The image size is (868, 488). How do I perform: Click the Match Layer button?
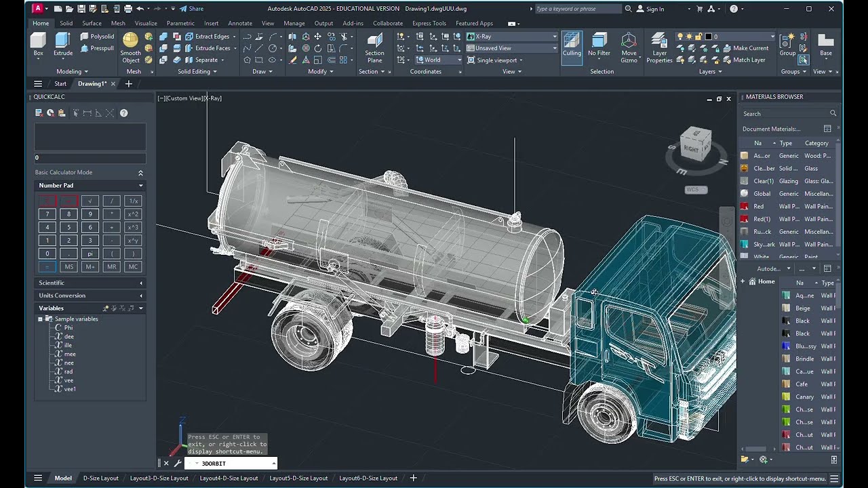pyautogui.click(x=743, y=60)
